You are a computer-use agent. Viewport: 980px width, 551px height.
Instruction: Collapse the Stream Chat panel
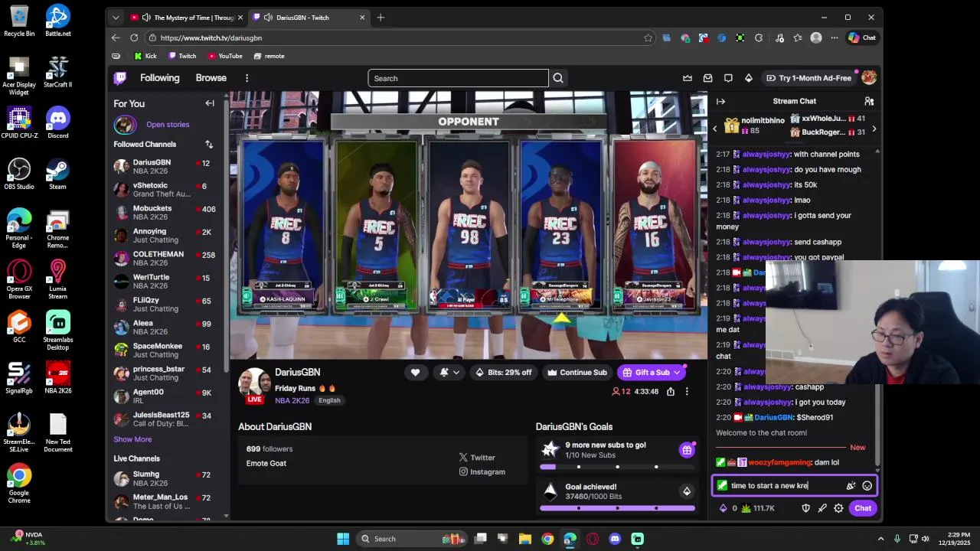click(x=720, y=101)
